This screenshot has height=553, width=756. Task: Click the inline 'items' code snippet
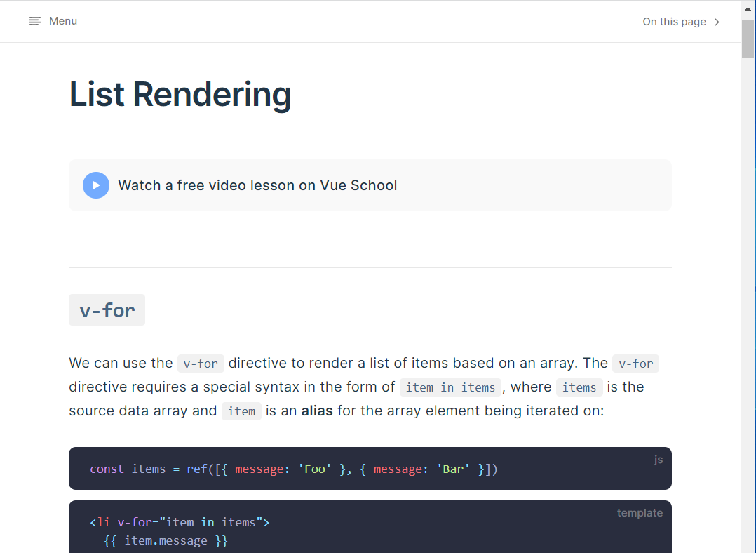click(579, 387)
